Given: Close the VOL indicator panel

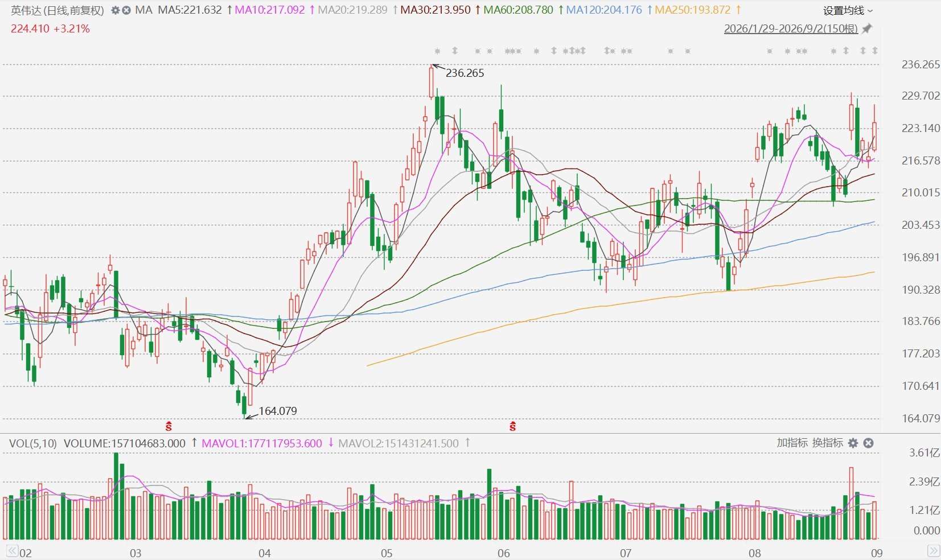Looking at the screenshot, I should point(868,443).
